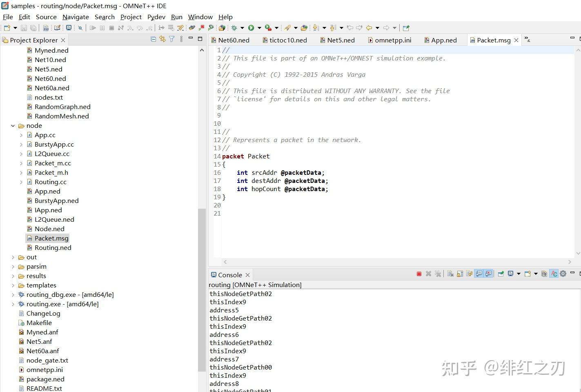
Task: Click the editor horizontal scrollbar
Action: coord(397,262)
